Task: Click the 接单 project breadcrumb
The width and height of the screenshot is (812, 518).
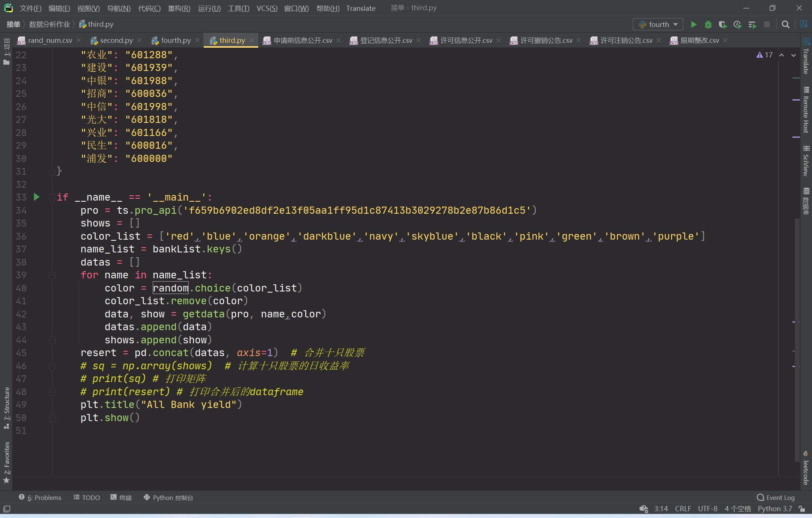Action: [x=13, y=24]
